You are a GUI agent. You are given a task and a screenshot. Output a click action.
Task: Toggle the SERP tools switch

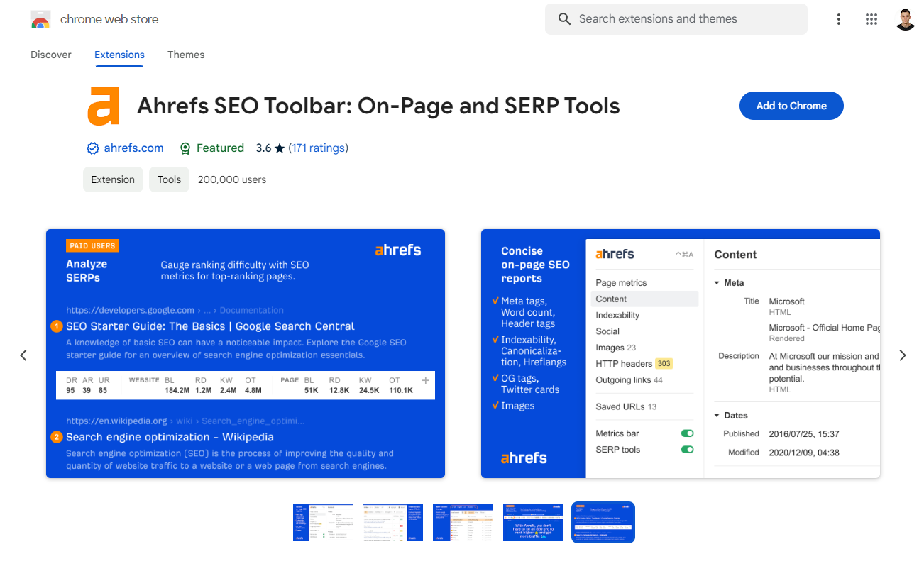(x=687, y=450)
